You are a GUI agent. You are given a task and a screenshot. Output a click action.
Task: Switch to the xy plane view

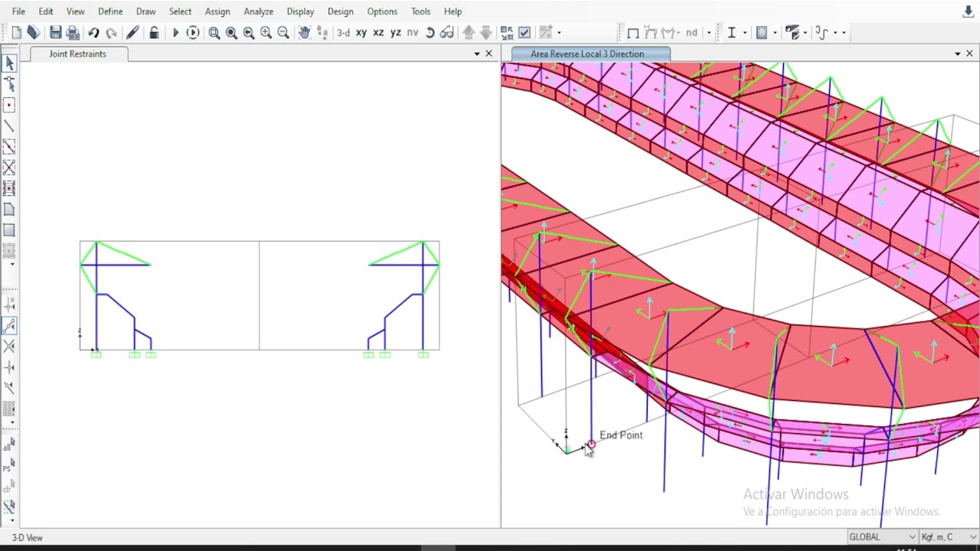click(361, 32)
